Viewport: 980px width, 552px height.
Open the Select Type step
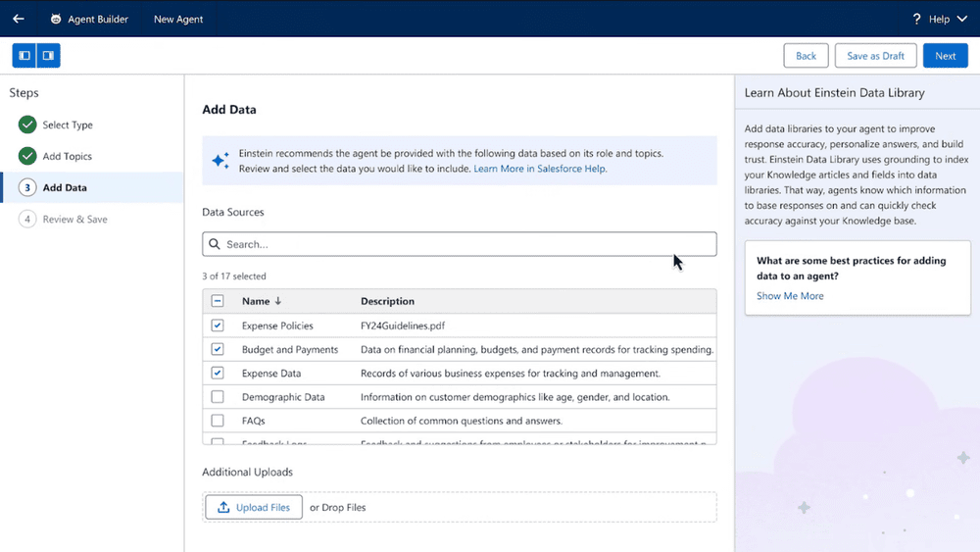(x=68, y=125)
